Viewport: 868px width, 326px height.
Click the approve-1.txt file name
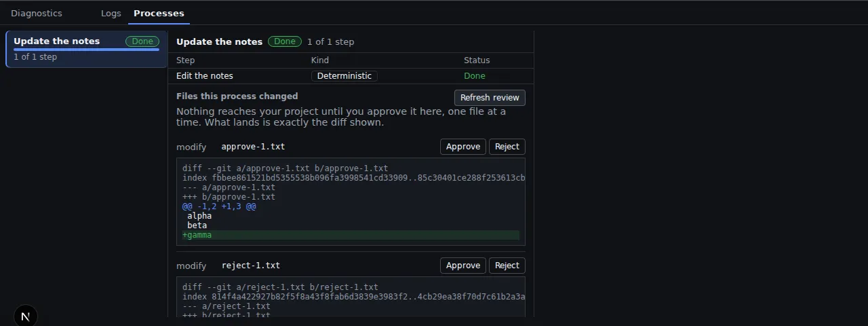tap(253, 147)
